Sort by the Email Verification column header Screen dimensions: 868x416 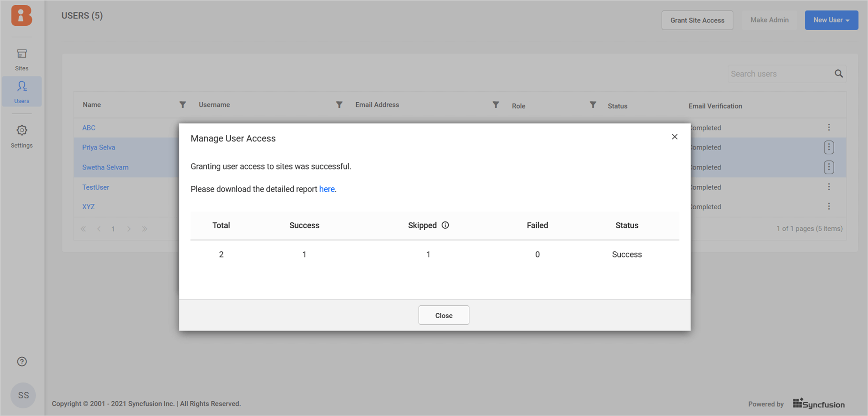click(x=715, y=106)
